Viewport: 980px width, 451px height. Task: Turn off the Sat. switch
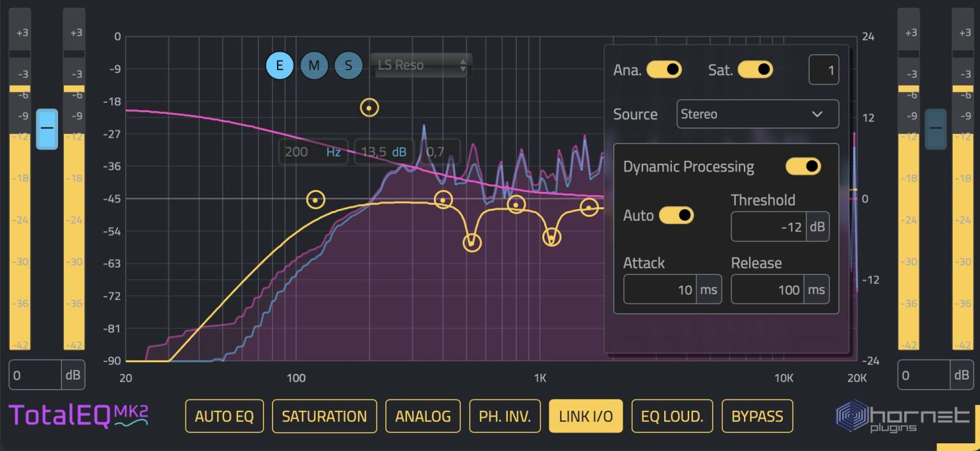click(x=755, y=70)
